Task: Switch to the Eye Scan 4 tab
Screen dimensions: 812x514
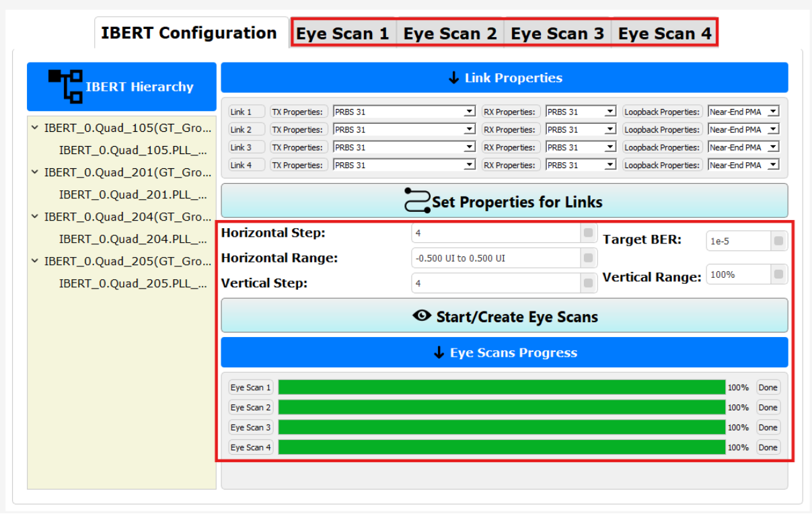Action: pyautogui.click(x=665, y=33)
